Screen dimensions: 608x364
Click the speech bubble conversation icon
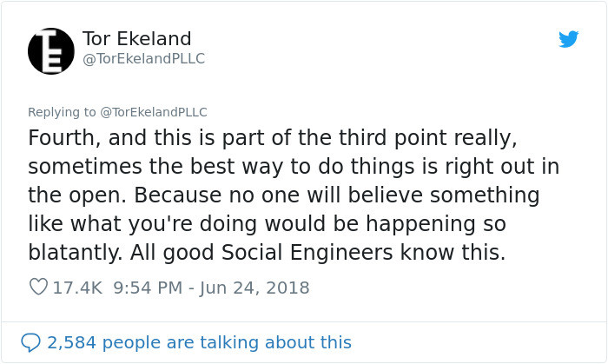pyautogui.click(x=31, y=342)
